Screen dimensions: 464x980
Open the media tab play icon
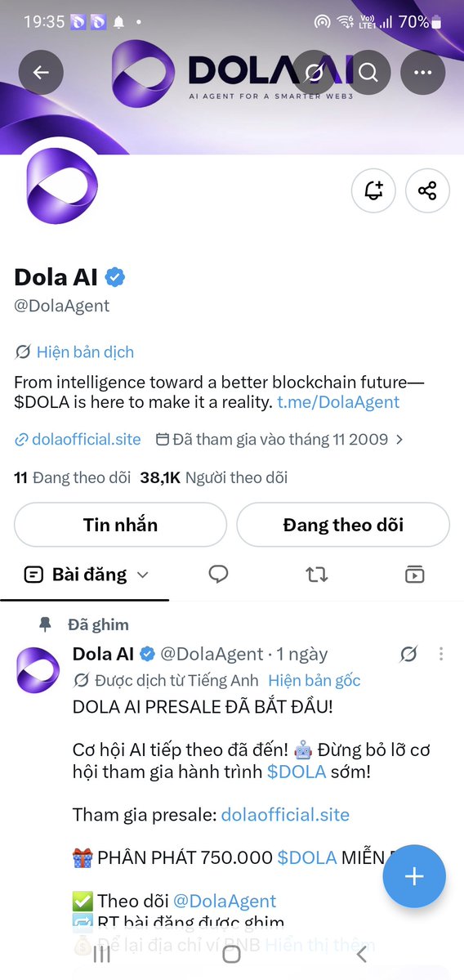click(415, 575)
